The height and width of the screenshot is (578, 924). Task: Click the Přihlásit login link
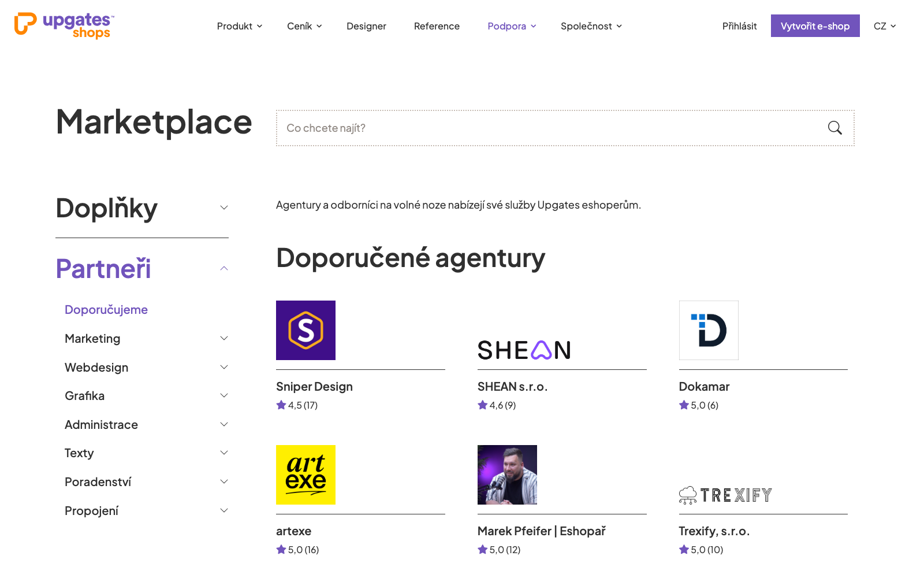739,26
